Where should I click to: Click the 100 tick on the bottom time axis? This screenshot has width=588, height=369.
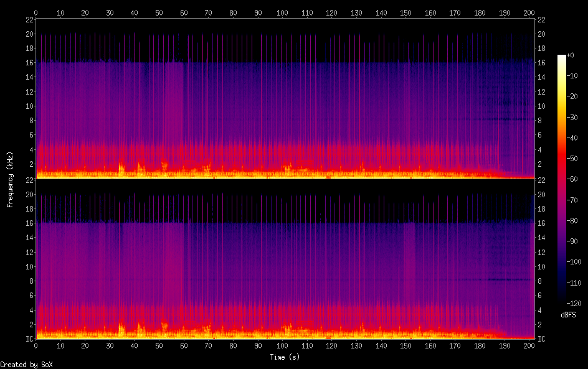pyautogui.click(x=282, y=345)
